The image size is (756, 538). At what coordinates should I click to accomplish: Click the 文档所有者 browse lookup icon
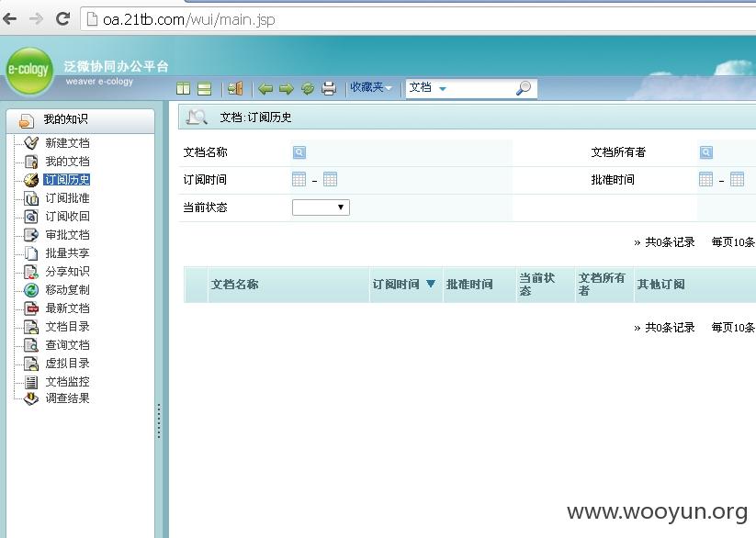pyautogui.click(x=705, y=152)
